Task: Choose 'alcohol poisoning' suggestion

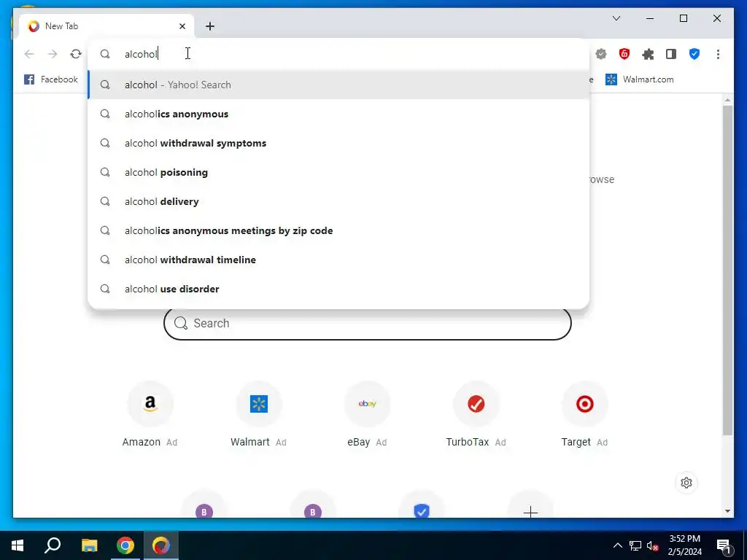Action: 338,172
